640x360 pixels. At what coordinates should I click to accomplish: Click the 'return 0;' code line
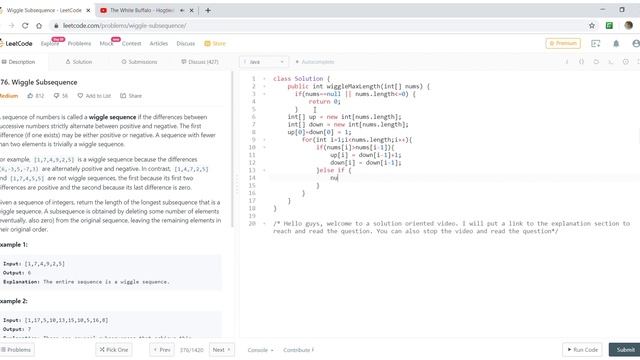[324, 102]
